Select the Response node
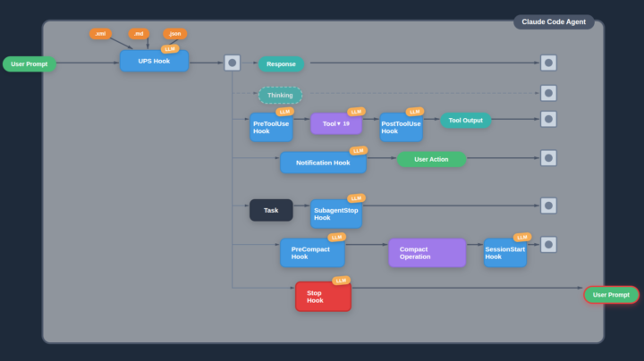Image resolution: width=644 pixels, height=361 pixels. [x=281, y=64]
